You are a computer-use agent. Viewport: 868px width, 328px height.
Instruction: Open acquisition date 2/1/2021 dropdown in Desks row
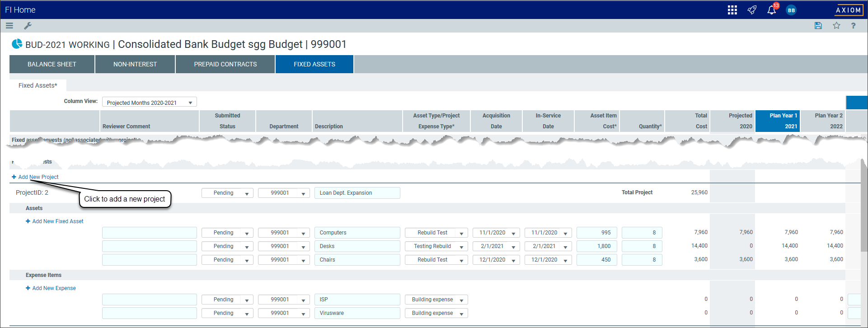tap(496, 246)
